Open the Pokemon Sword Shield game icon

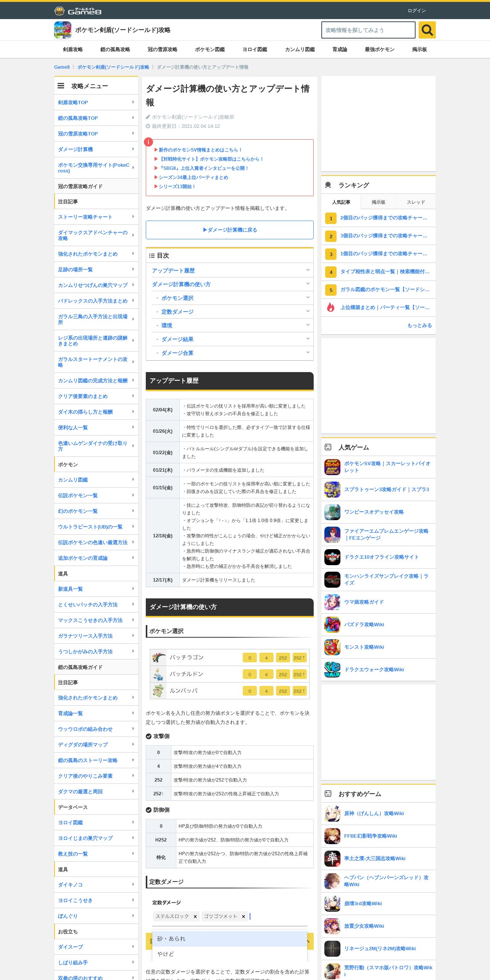(63, 30)
